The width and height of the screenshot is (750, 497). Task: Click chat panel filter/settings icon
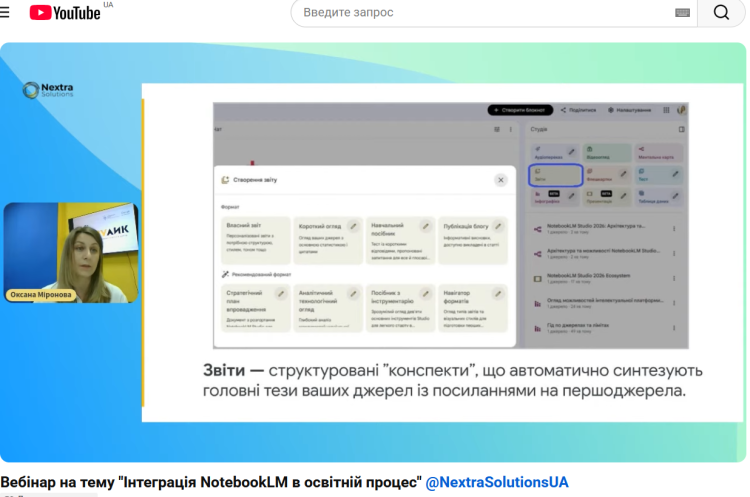tap(497, 129)
